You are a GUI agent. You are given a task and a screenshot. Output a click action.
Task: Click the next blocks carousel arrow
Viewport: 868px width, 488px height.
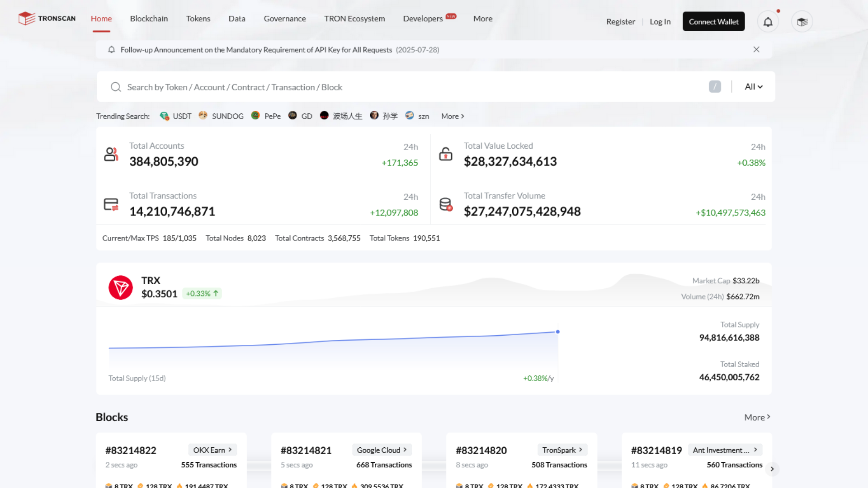[772, 469]
